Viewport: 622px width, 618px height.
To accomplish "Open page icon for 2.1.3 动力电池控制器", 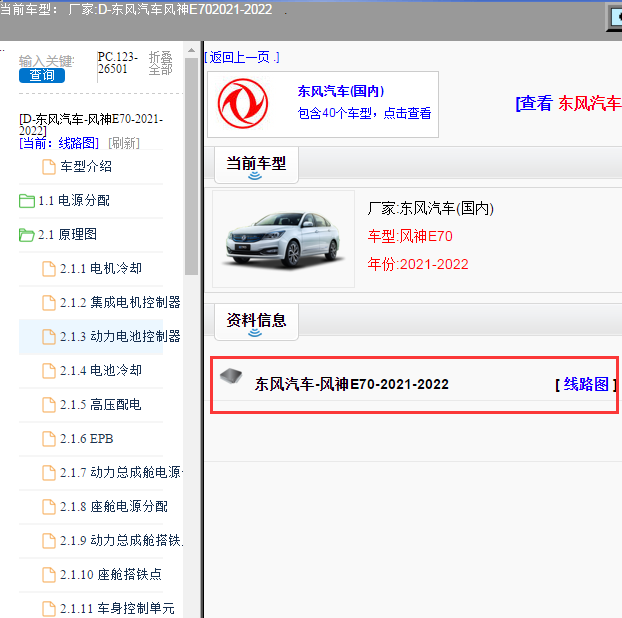I will (x=49, y=337).
